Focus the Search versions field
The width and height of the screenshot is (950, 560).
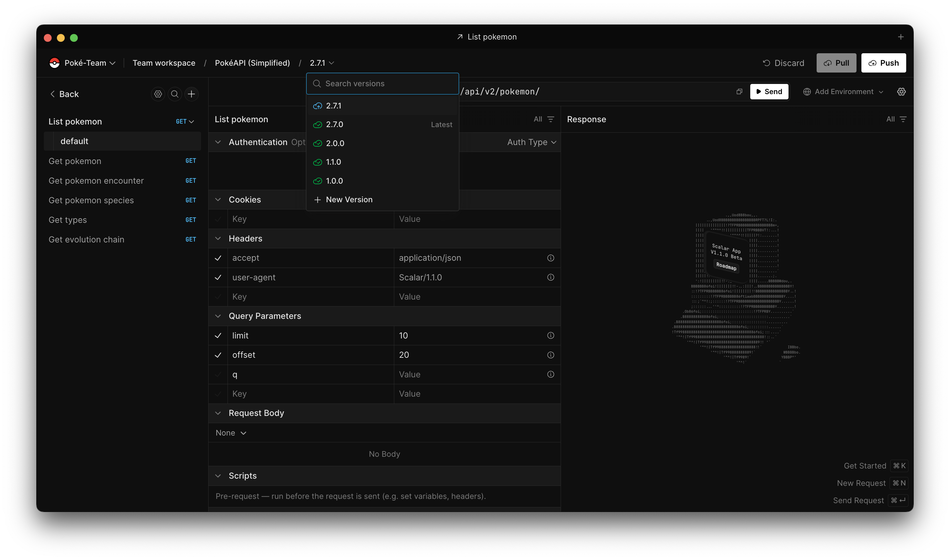pyautogui.click(x=382, y=83)
